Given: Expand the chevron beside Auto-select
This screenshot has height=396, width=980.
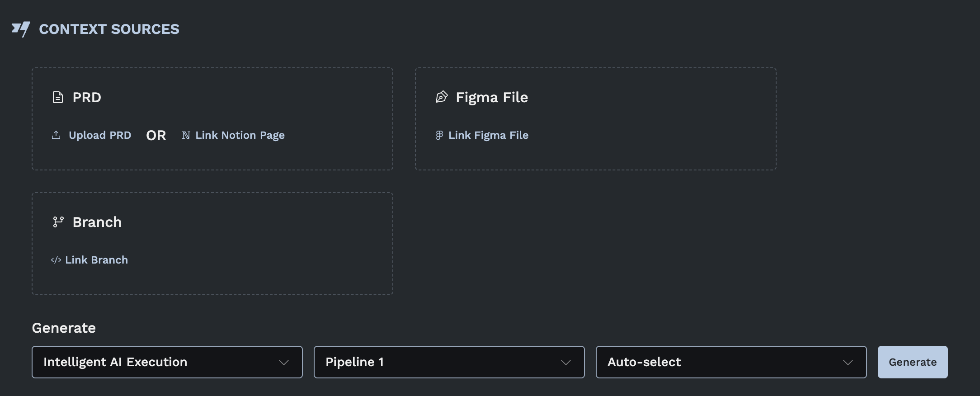Looking at the screenshot, I should point(848,362).
